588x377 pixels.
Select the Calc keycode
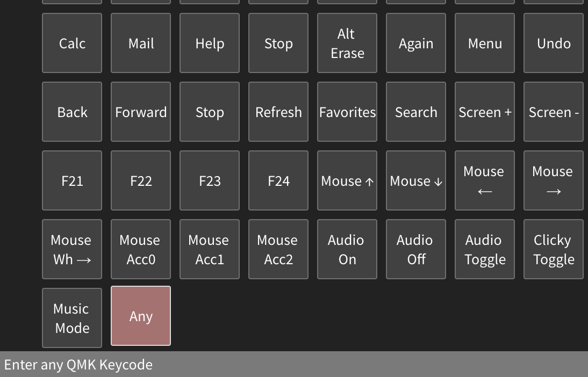[x=71, y=43]
